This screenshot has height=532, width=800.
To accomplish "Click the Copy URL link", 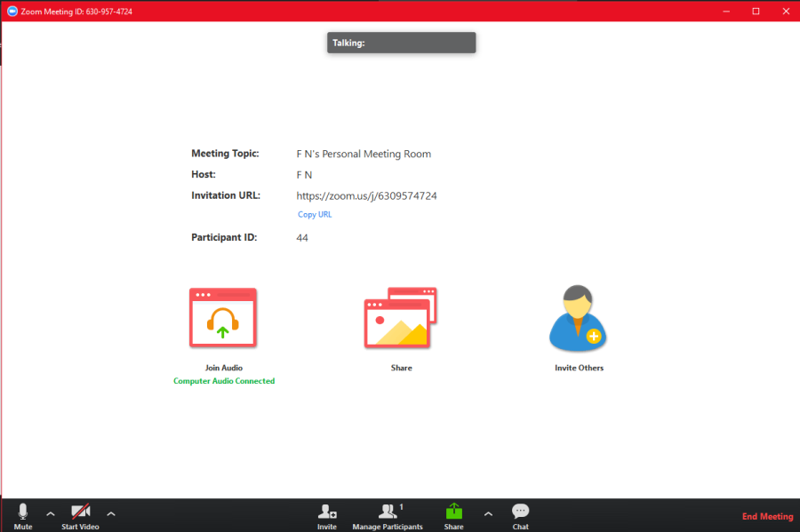I will [315, 215].
